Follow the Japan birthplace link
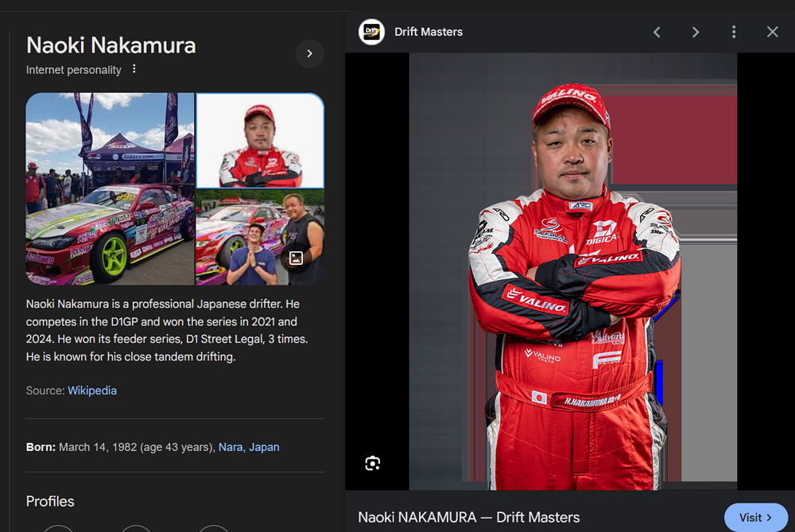 tap(264, 447)
